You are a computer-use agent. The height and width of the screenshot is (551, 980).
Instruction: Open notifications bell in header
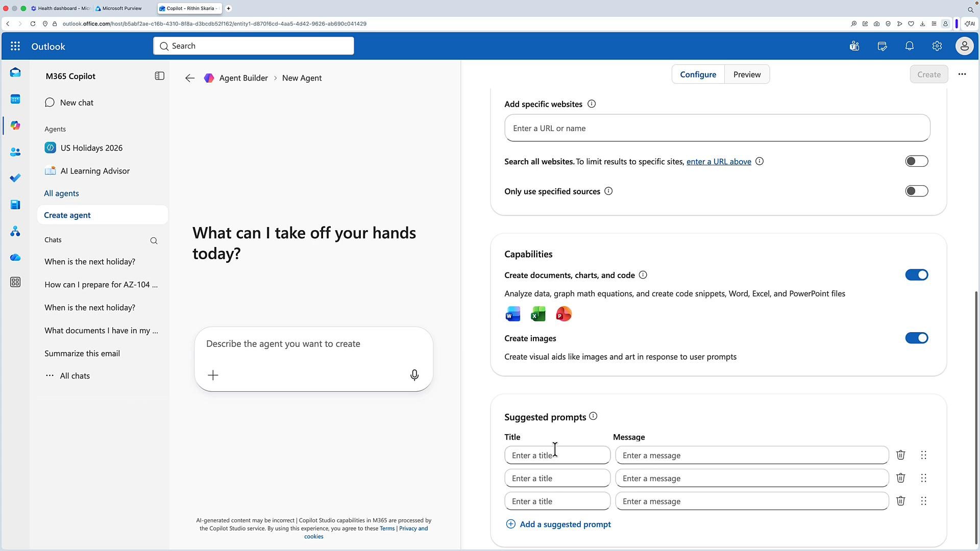pos(910,46)
